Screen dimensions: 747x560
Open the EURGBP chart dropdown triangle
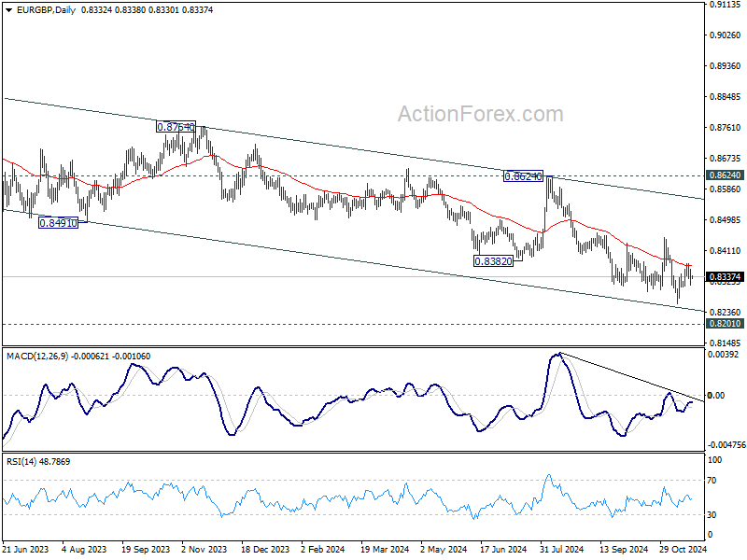point(8,10)
